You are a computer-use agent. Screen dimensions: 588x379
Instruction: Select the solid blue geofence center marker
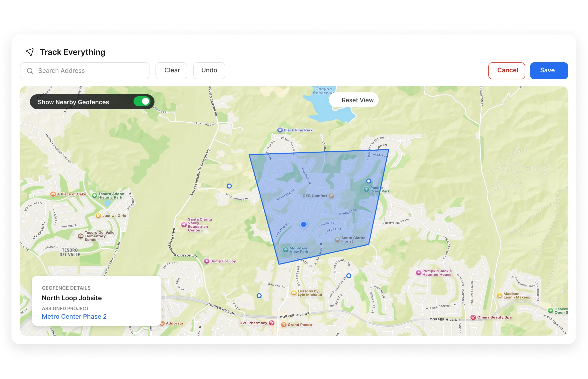tap(303, 224)
